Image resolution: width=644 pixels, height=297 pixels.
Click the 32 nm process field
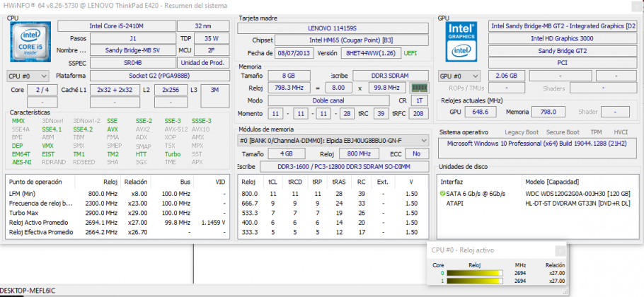click(203, 26)
